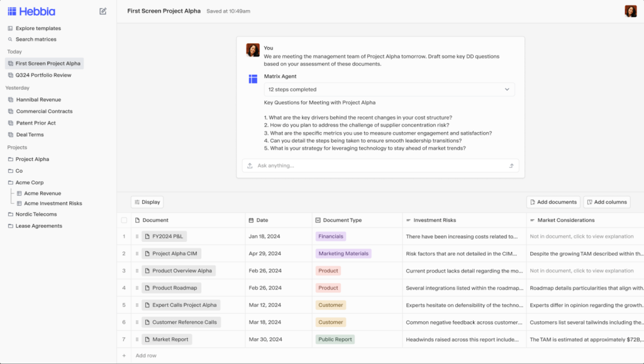Screen dimensions: 644x364
Task: Toggle the select-all checkbox in the table header
Action: [124, 220]
